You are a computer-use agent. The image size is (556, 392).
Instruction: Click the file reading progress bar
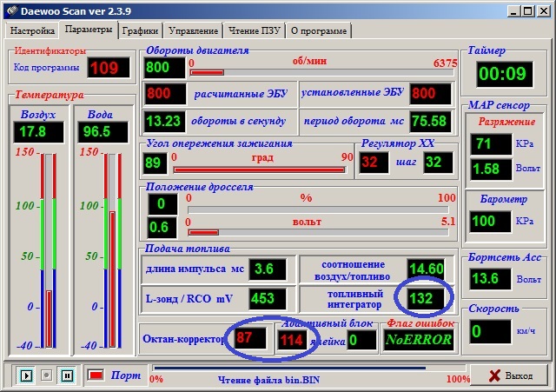coord(300,369)
